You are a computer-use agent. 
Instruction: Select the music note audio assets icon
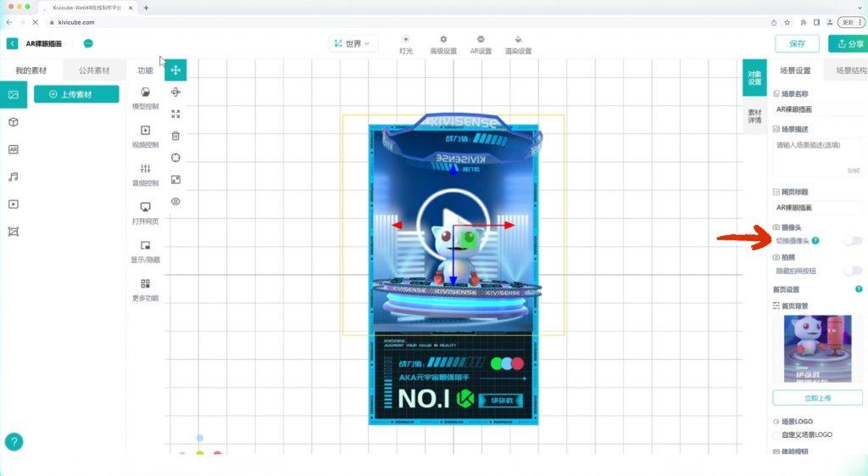pyautogui.click(x=14, y=176)
